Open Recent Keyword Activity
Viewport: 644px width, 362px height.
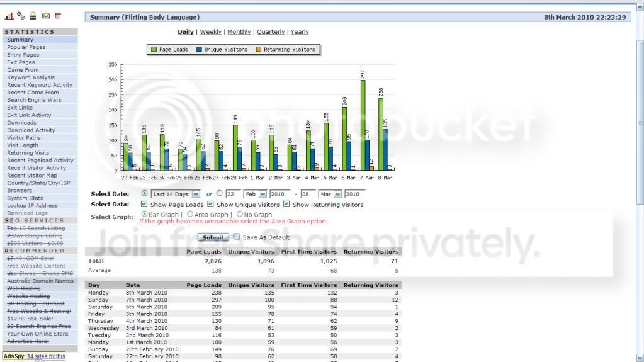tap(40, 84)
